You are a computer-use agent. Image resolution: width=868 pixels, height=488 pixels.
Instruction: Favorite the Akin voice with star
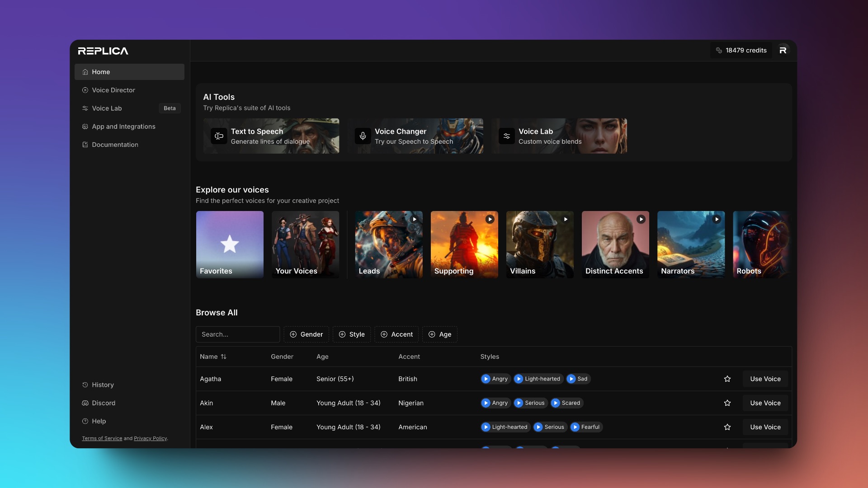[x=727, y=403]
